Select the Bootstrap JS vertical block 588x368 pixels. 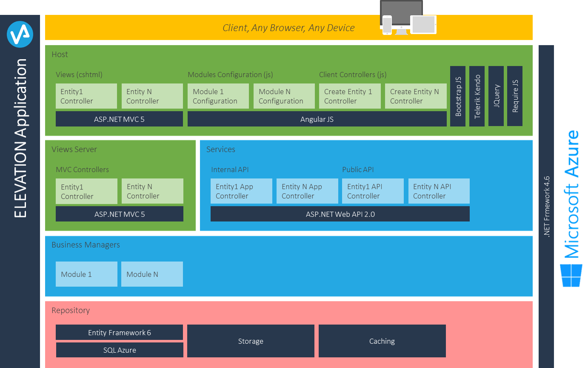click(458, 96)
